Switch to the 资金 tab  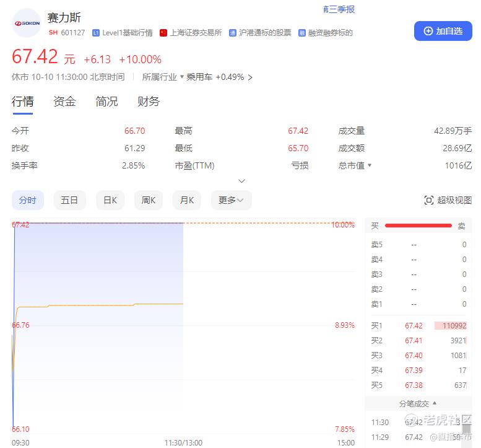[x=64, y=102]
